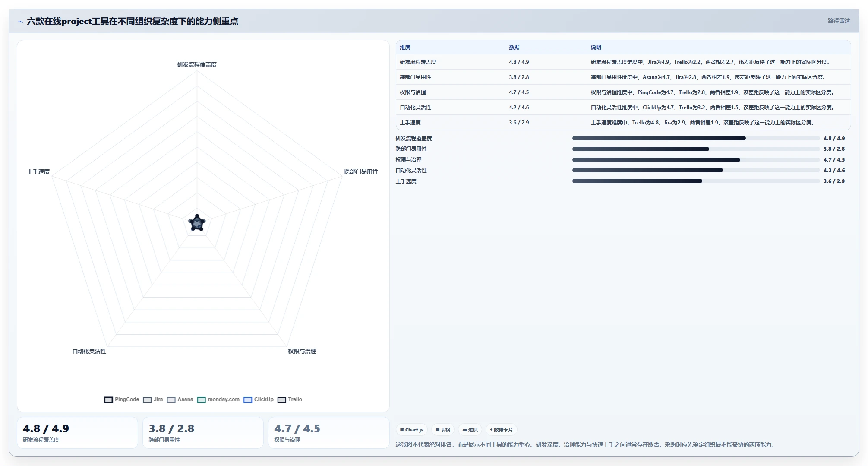This screenshot has width=868, height=466.
Task: Click the 维度 column header
Action: [405, 48]
